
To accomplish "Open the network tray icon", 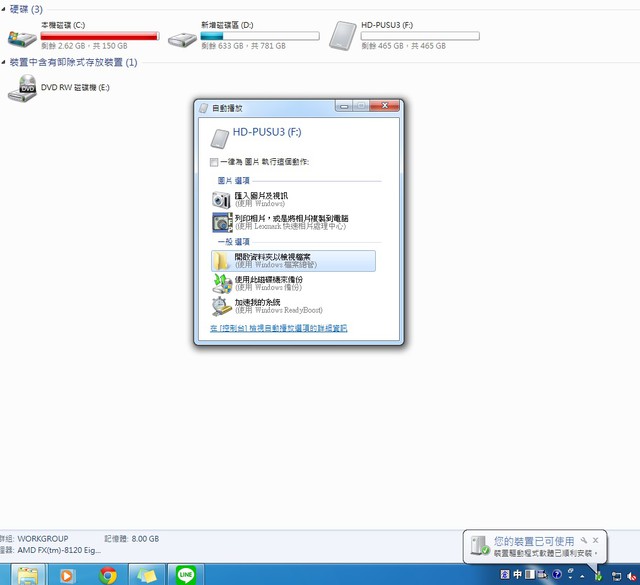I will 616,576.
